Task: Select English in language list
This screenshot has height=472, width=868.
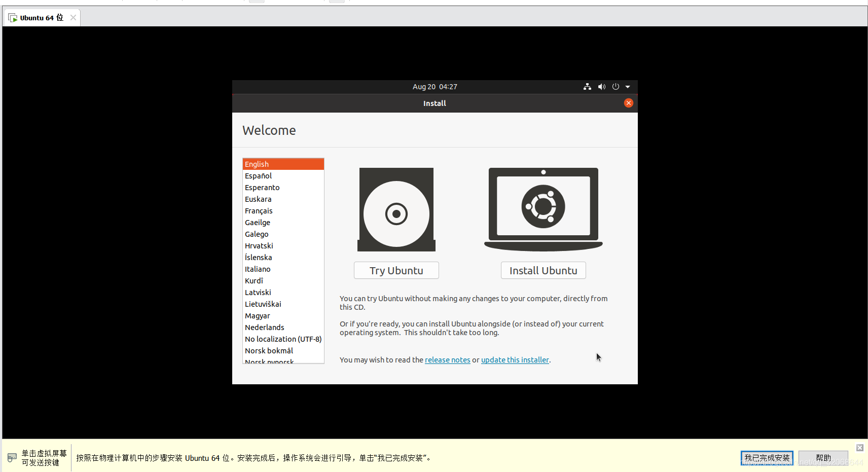Action: coord(283,164)
